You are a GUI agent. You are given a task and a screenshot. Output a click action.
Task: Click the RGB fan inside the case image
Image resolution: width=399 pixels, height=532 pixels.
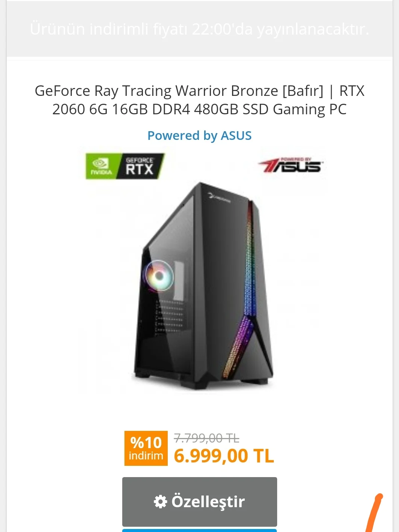click(159, 276)
